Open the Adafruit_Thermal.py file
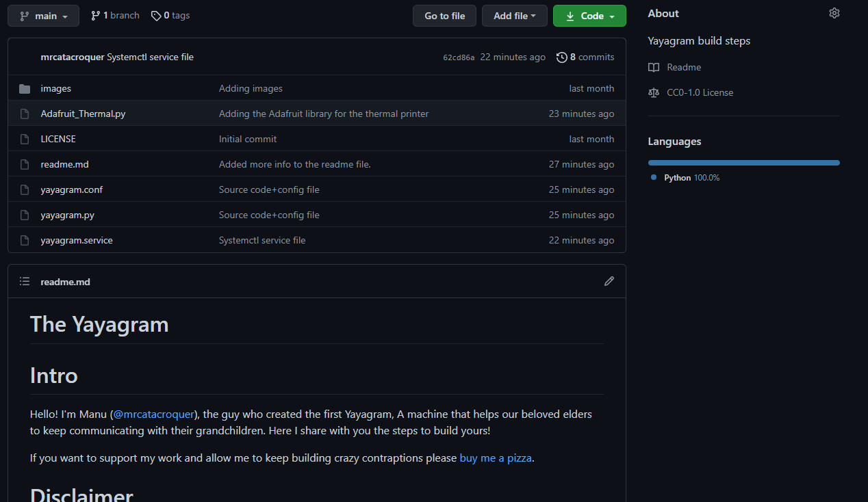The height and width of the screenshot is (502, 868). tap(83, 113)
